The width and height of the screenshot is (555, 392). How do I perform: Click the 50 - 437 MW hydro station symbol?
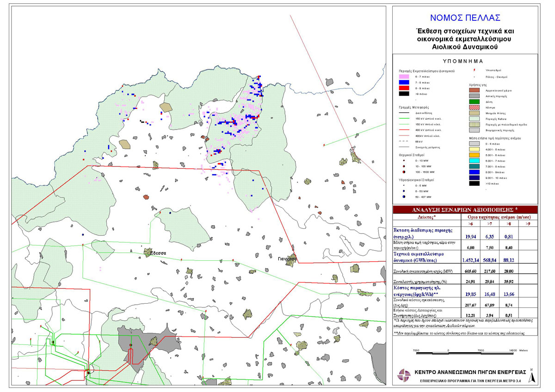tap(404, 196)
